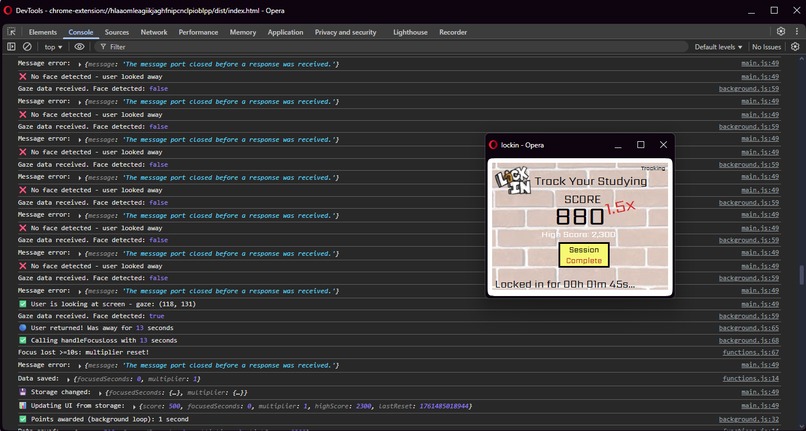Click 'Points awarded (background loop): 1 second' line
Image resolution: width=806 pixels, height=431 pixels.
coord(109,419)
